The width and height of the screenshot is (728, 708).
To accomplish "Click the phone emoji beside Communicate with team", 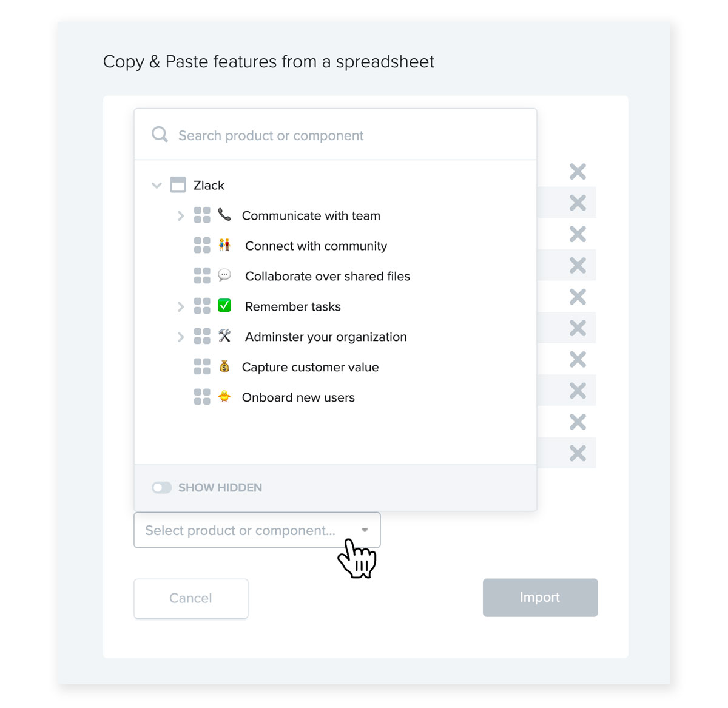I will coord(224,214).
